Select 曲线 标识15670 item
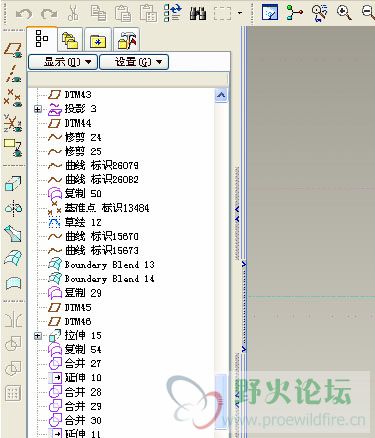The height and width of the screenshot is (438, 375). coord(101,237)
